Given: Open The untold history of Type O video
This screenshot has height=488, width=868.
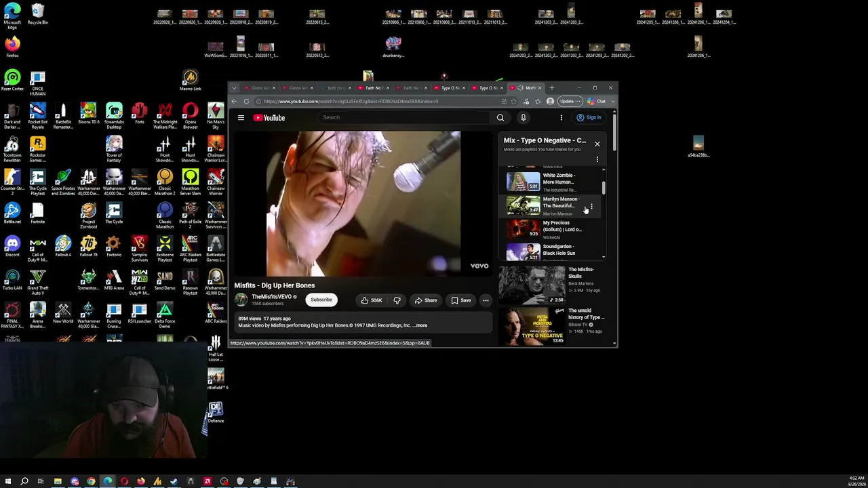Looking at the screenshot, I should (552, 326).
